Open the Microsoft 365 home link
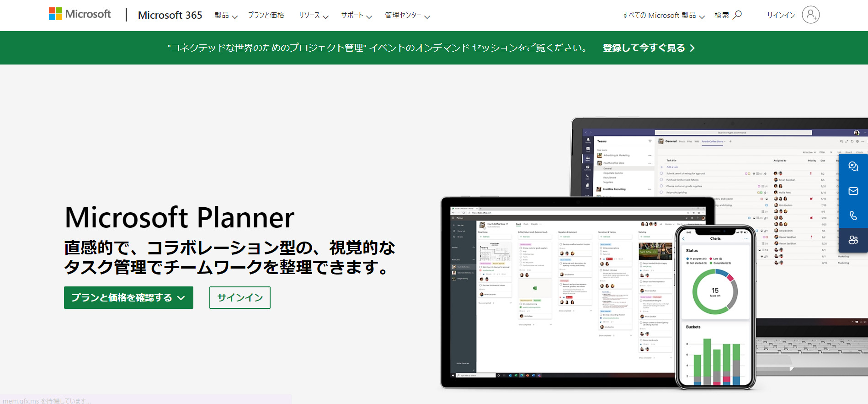Image resolution: width=868 pixels, height=404 pixels. pos(170,15)
